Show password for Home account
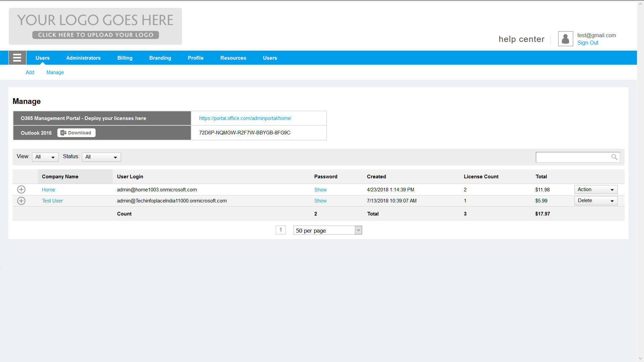The image size is (644, 362). (320, 190)
